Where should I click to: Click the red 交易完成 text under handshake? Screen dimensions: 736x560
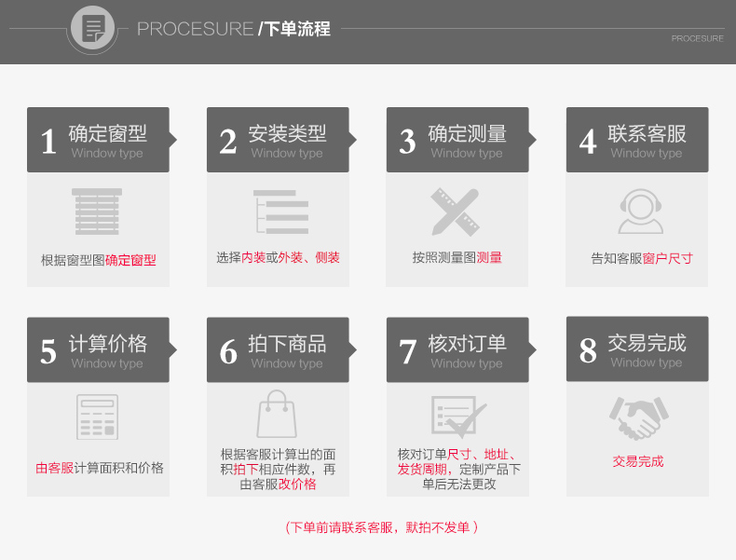tap(638, 461)
